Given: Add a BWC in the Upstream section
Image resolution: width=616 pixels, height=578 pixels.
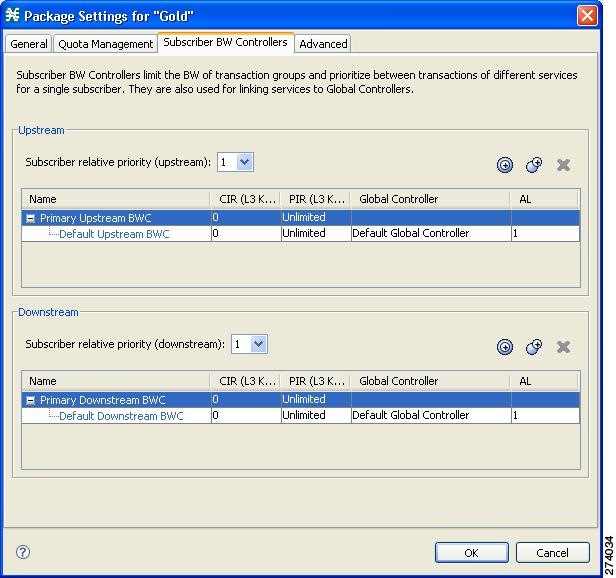Looking at the screenshot, I should (504, 165).
